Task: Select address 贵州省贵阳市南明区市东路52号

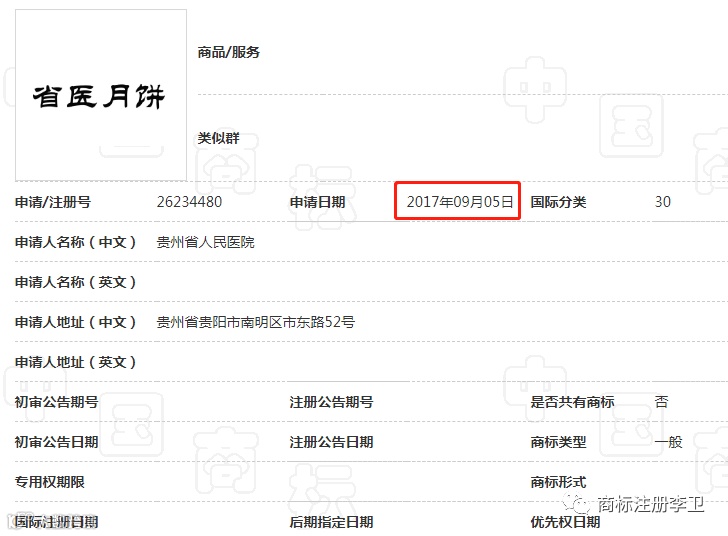Action: click(x=256, y=322)
